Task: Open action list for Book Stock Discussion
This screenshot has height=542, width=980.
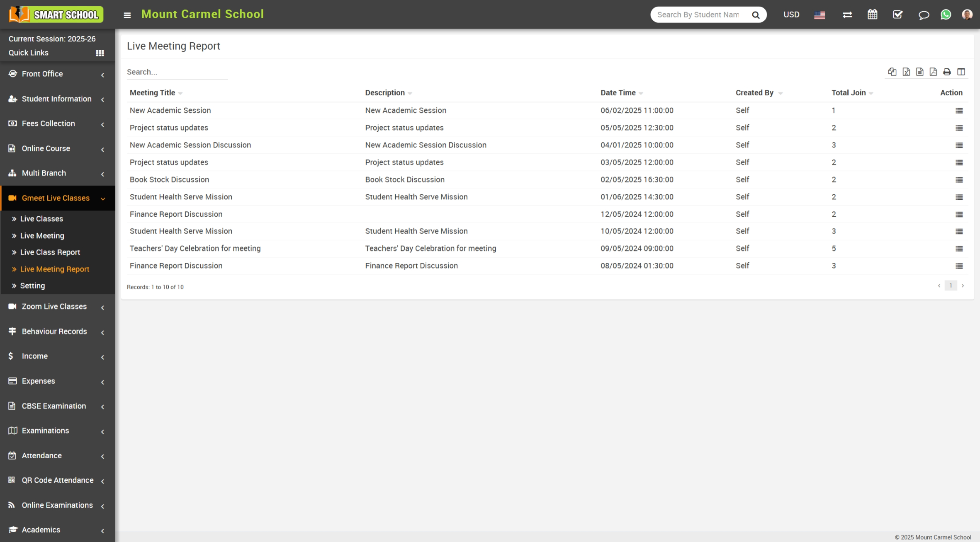Action: pyautogui.click(x=959, y=180)
